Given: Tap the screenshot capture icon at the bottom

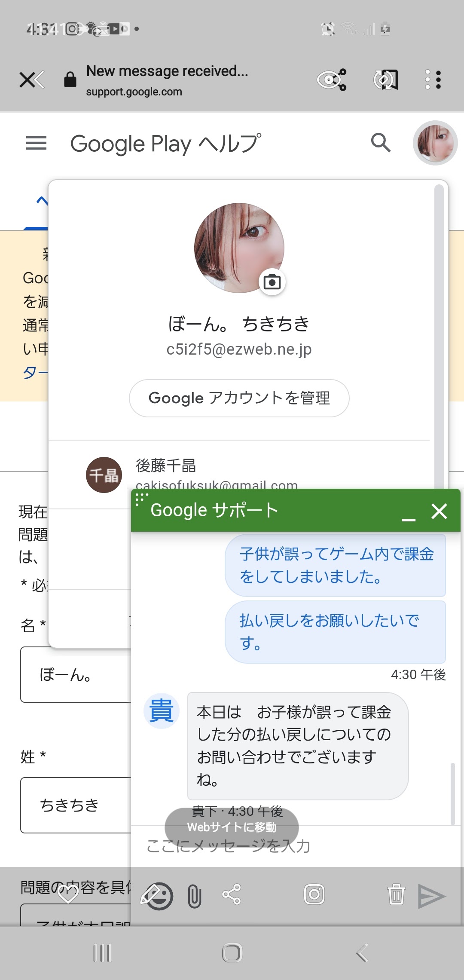Looking at the screenshot, I should pos(314,894).
